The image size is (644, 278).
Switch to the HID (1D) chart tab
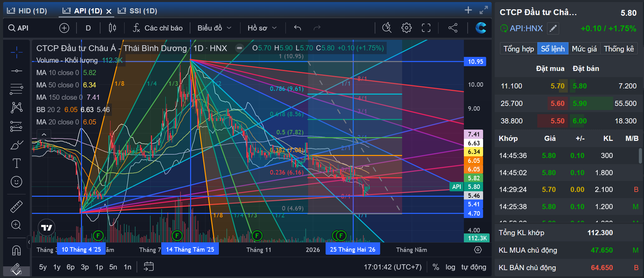coord(27,11)
